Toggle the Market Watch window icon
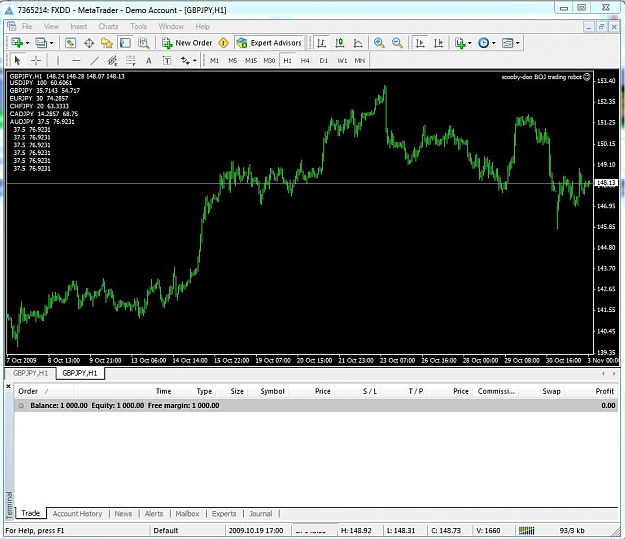 click(x=71, y=43)
